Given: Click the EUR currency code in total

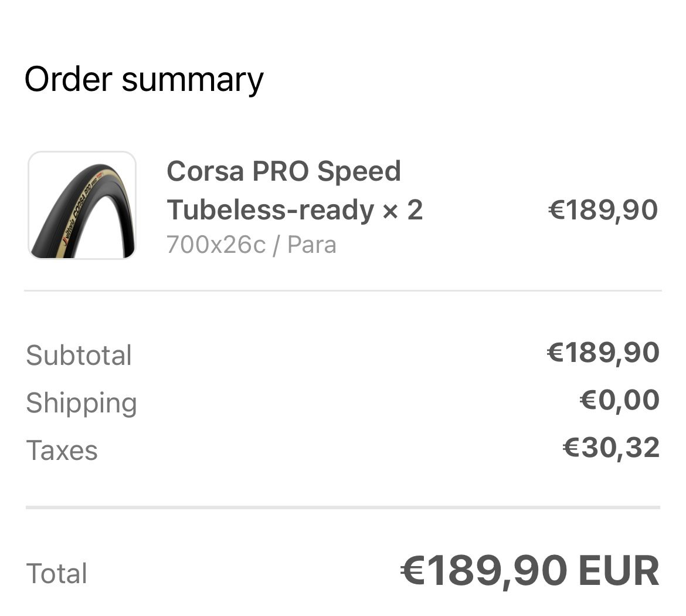Looking at the screenshot, I should click(619, 571).
